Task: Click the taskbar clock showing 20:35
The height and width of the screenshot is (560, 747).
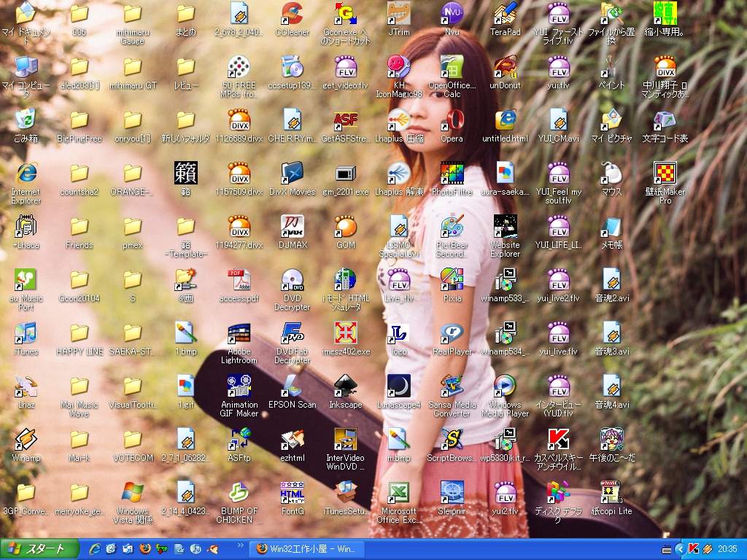Action: click(x=727, y=550)
